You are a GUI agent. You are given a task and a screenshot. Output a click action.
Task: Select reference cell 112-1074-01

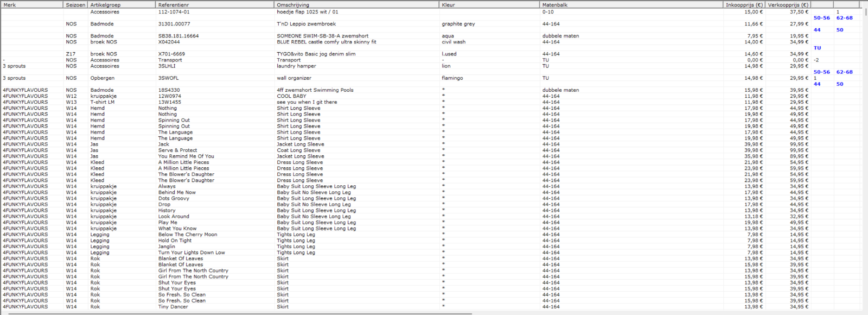[174, 12]
